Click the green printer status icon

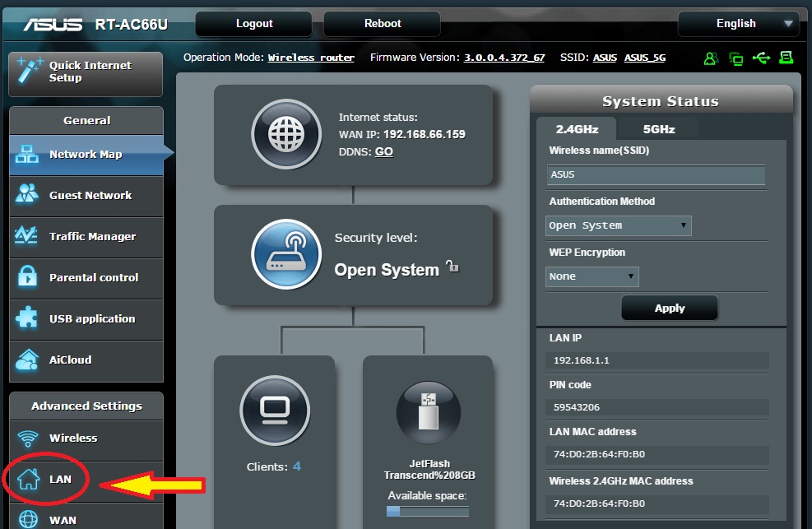(786, 58)
